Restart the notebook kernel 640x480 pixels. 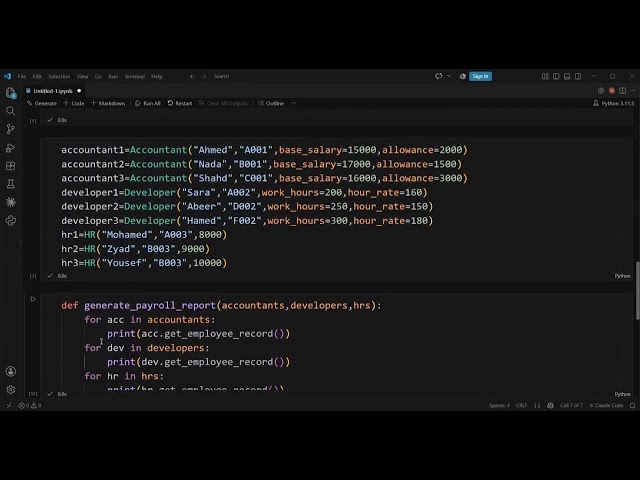point(180,103)
